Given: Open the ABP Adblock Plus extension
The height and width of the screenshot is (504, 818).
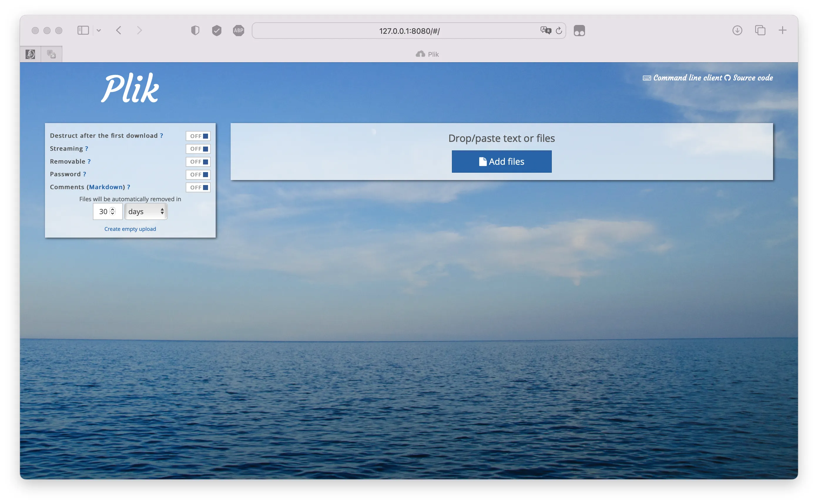Looking at the screenshot, I should tap(238, 30).
